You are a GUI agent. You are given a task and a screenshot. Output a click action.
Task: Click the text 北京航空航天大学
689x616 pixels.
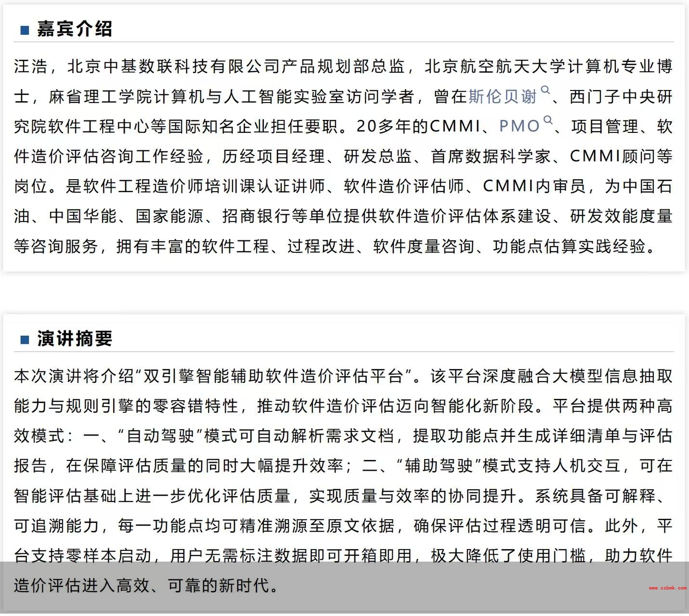495,66
